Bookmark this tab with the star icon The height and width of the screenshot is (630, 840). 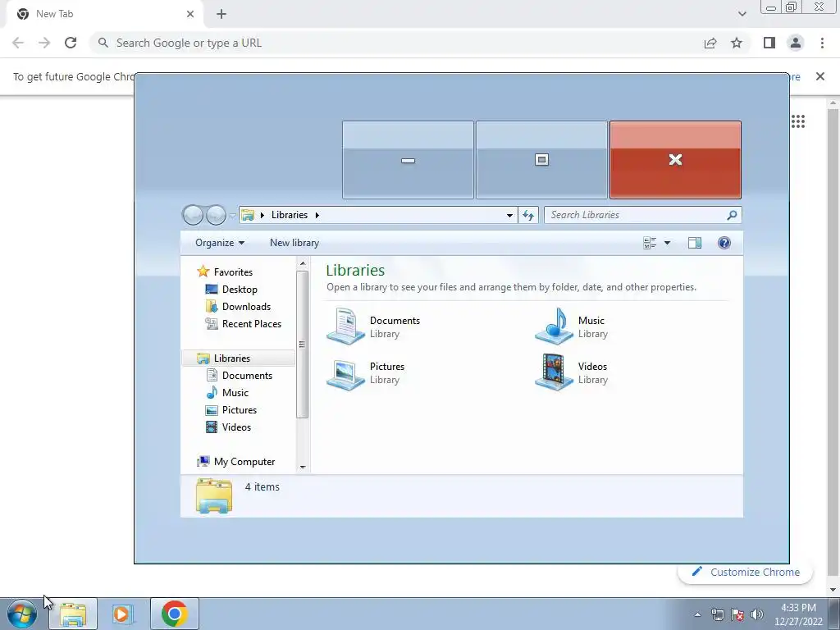click(737, 43)
